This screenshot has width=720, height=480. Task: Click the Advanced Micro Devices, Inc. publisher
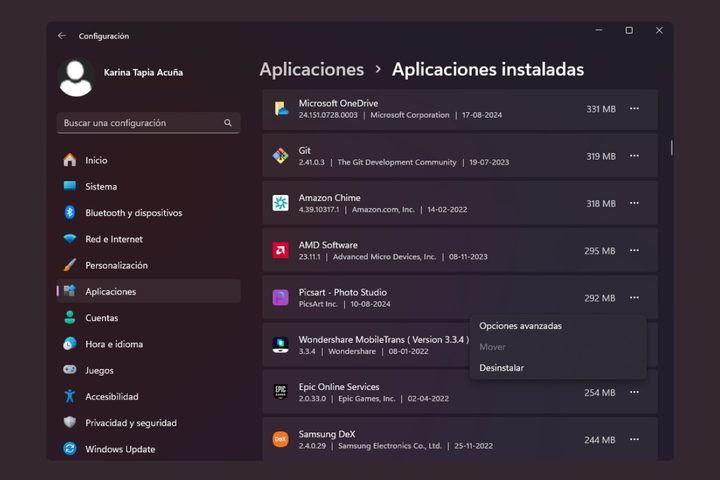tap(384, 257)
